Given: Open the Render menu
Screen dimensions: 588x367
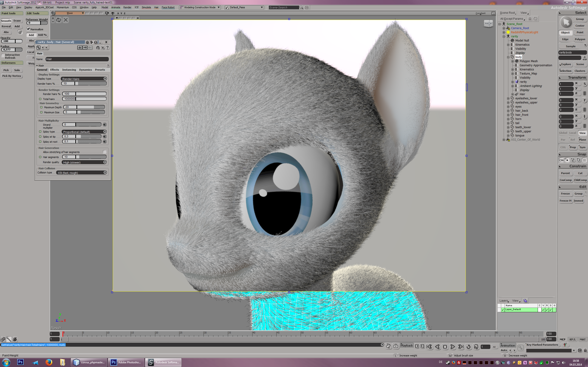Looking at the screenshot, I should click(x=127, y=7).
